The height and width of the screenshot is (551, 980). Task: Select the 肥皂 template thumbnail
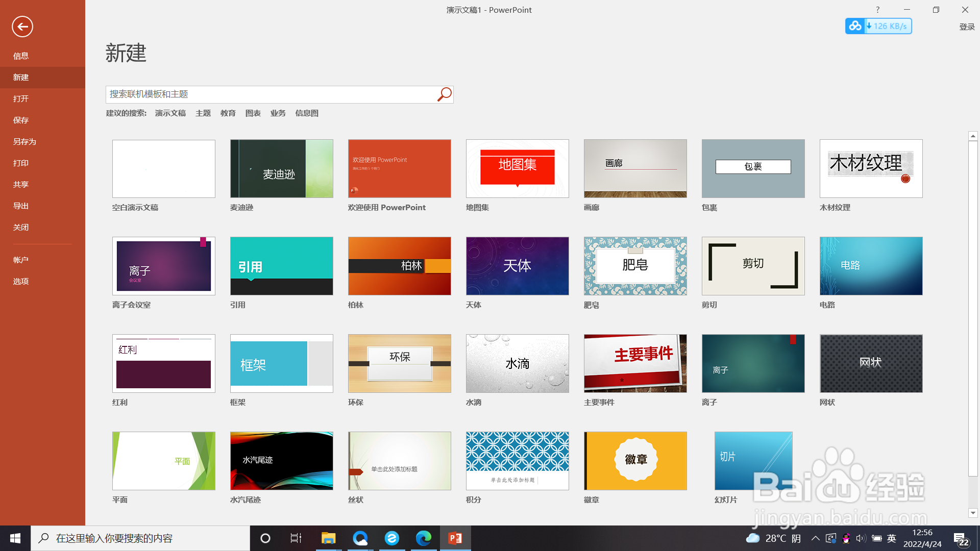click(635, 266)
